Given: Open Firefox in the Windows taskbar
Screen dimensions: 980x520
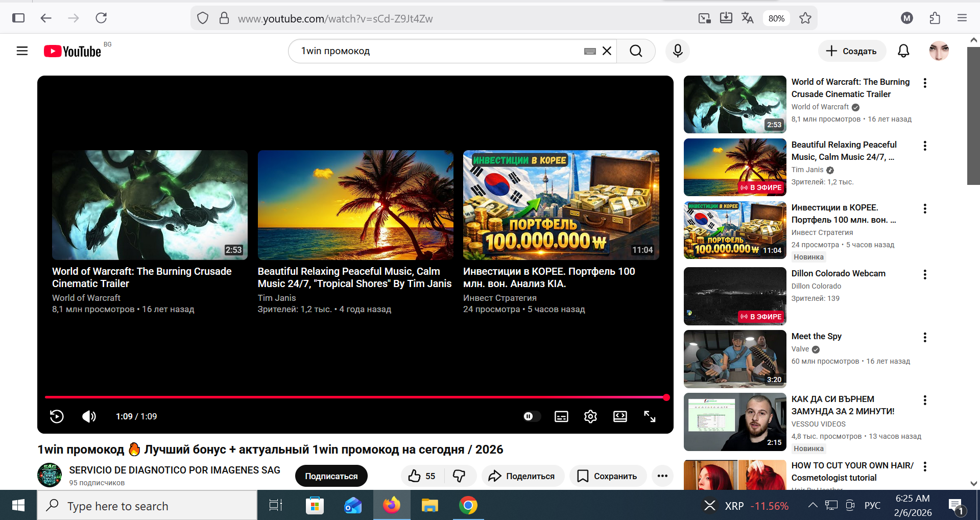Looking at the screenshot, I should click(392, 506).
